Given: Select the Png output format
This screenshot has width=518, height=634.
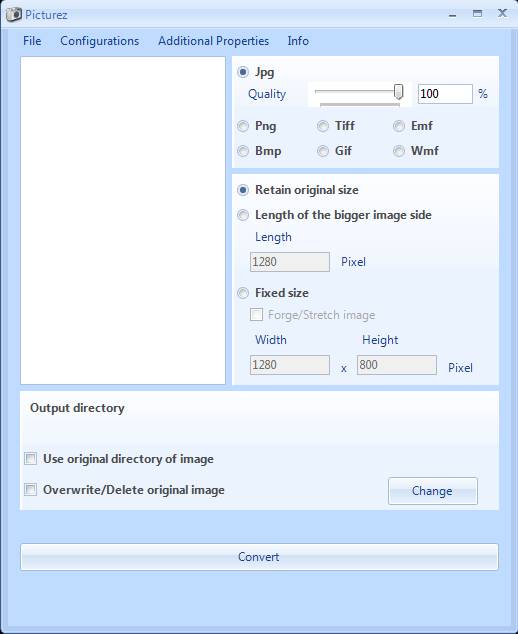Looking at the screenshot, I should 243,126.
